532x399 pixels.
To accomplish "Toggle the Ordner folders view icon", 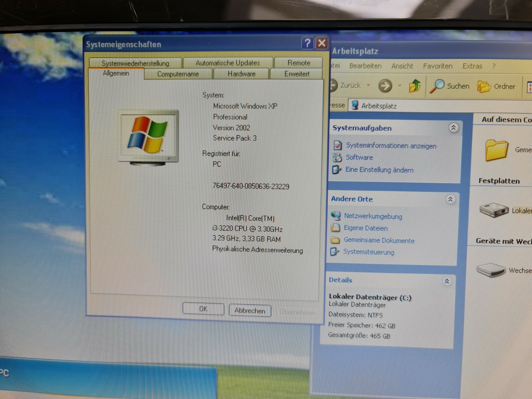I will [x=484, y=86].
